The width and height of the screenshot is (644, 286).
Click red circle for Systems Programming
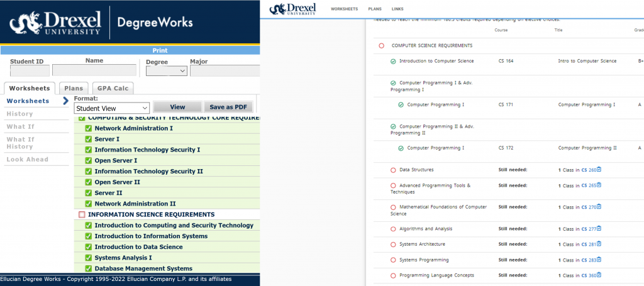click(x=393, y=260)
